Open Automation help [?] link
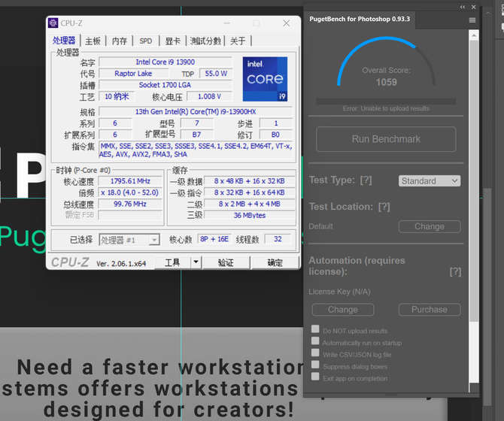504x421 pixels. 455,272
